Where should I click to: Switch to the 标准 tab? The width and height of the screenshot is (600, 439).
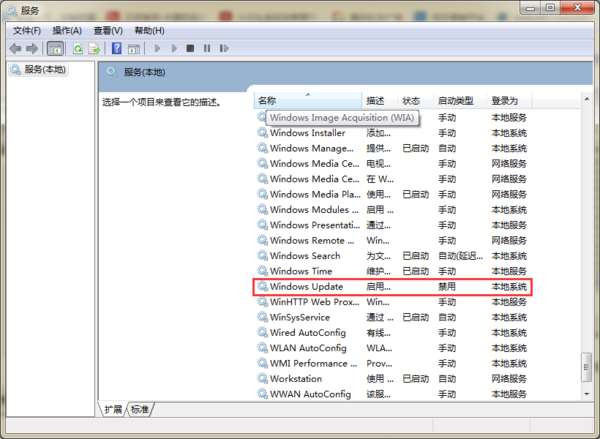(140, 410)
